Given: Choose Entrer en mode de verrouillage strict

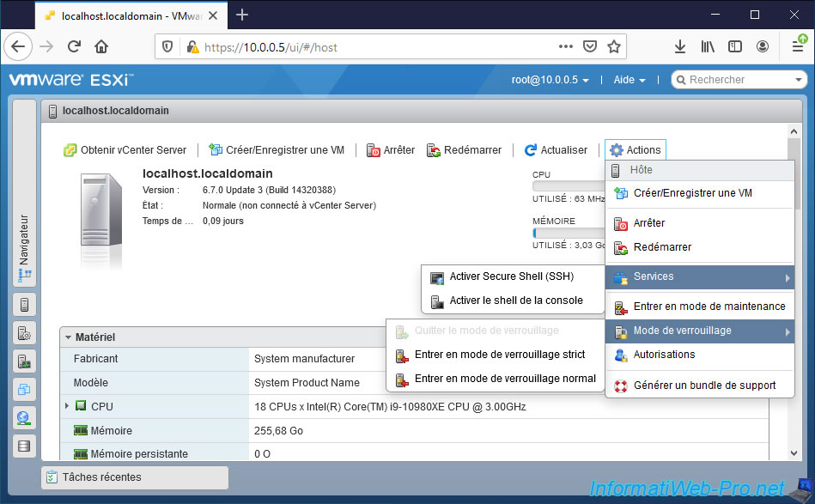Looking at the screenshot, I should pyautogui.click(x=499, y=355).
